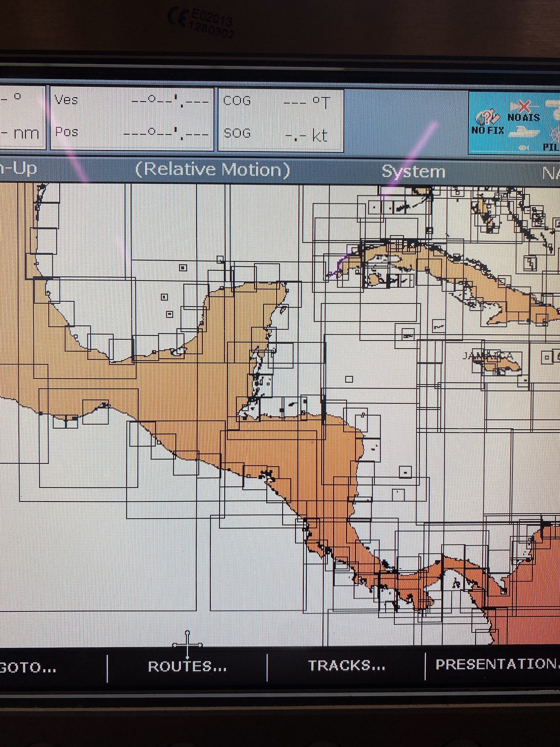
Task: Select the Ves Pos data box
Action: point(132,119)
